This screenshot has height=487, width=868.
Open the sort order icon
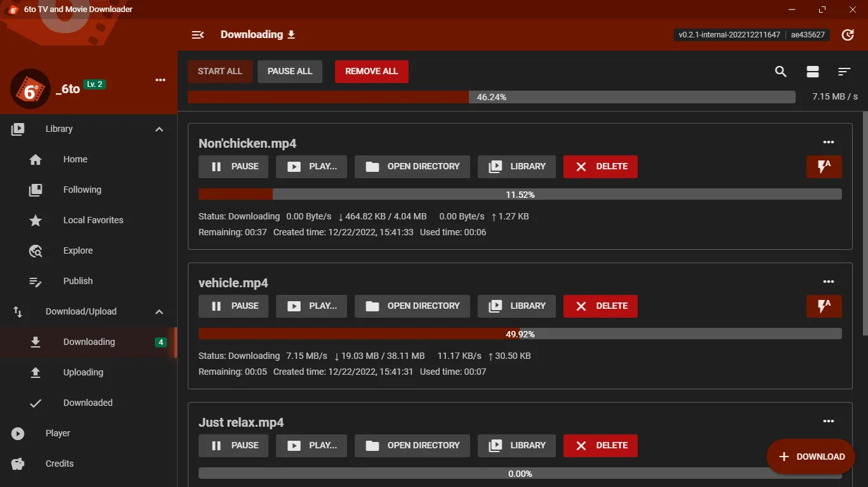pyautogui.click(x=844, y=72)
